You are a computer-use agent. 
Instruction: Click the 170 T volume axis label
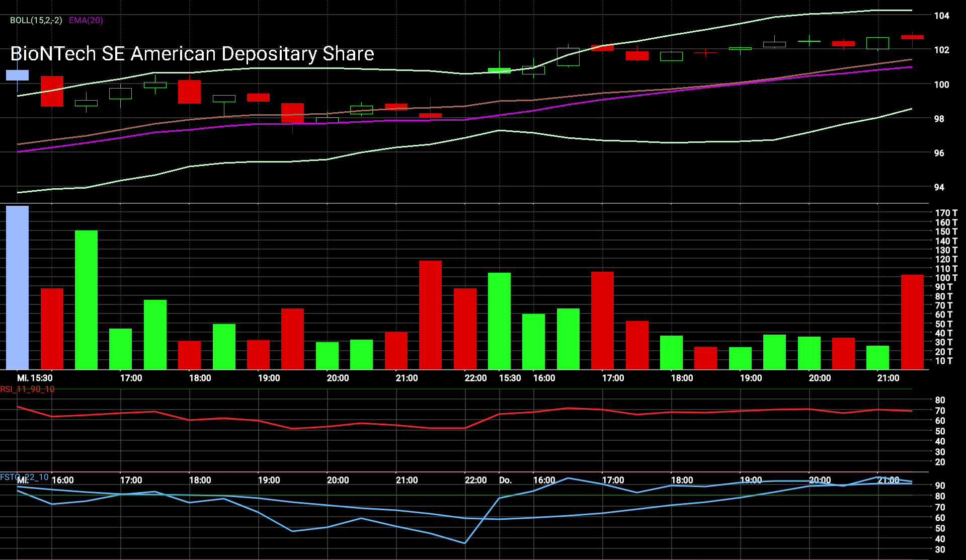946,213
